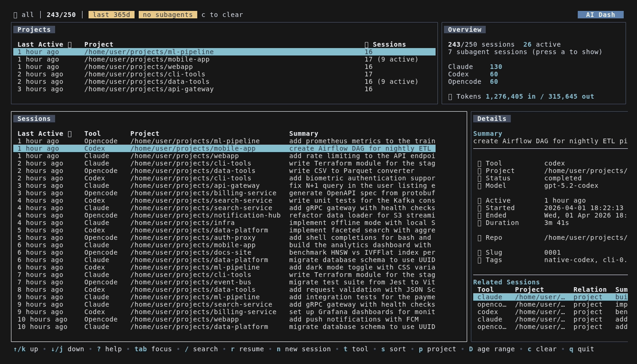637x364 pixels.
Task: Select session "add prometheus metrics to the train"
Action: [224, 141]
